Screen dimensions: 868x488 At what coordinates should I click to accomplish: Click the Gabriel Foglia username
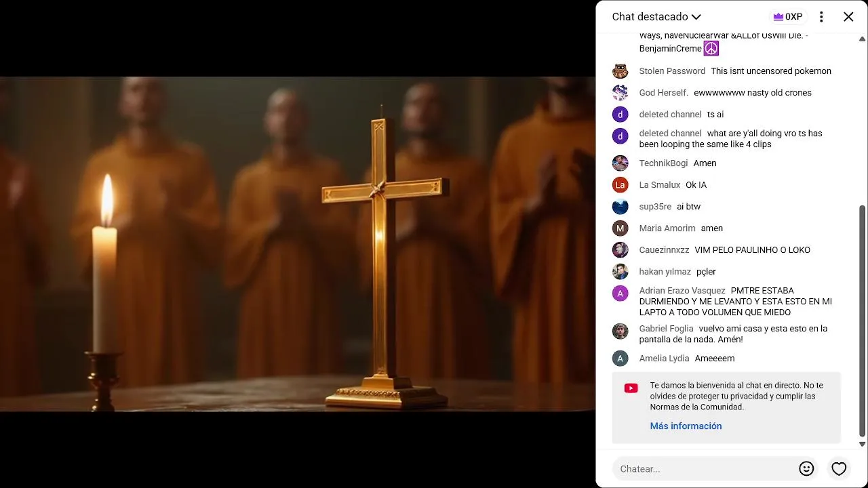tap(666, 329)
